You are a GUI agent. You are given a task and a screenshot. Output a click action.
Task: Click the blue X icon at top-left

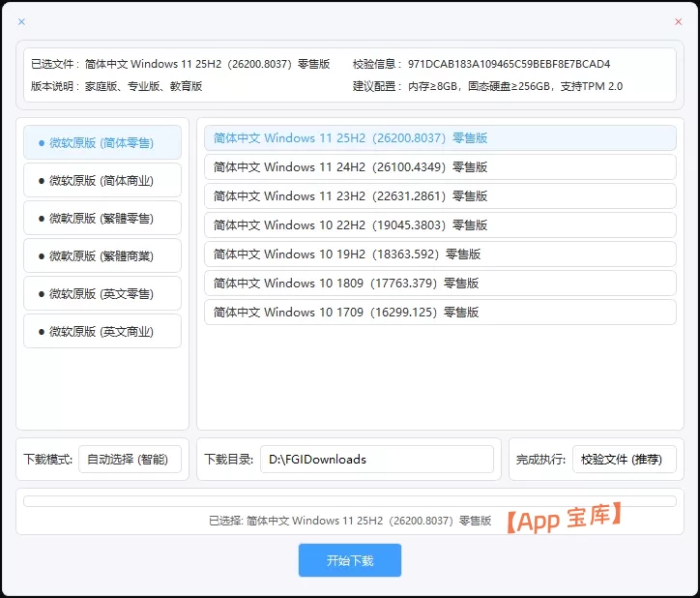pos(21,21)
